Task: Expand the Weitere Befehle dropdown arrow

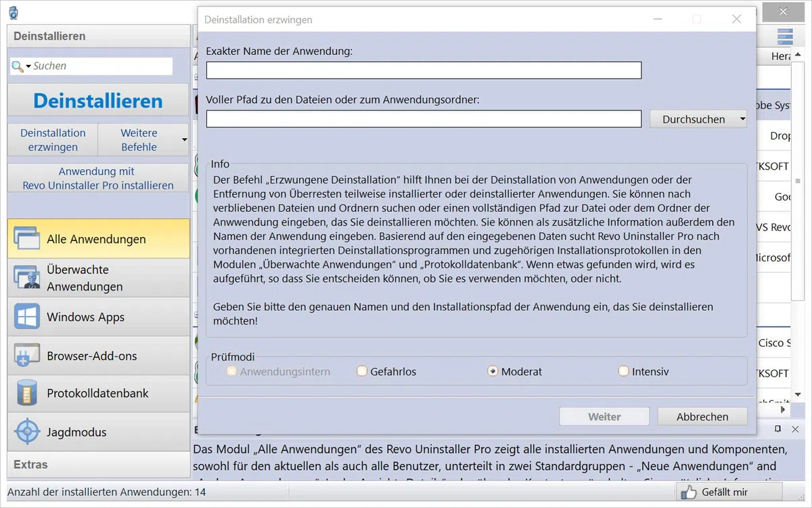Action: click(x=184, y=140)
